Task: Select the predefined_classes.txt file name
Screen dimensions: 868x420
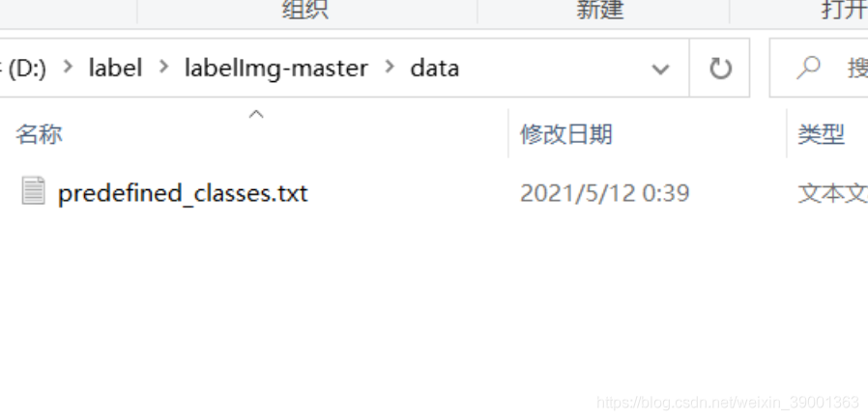Action: pos(183,193)
